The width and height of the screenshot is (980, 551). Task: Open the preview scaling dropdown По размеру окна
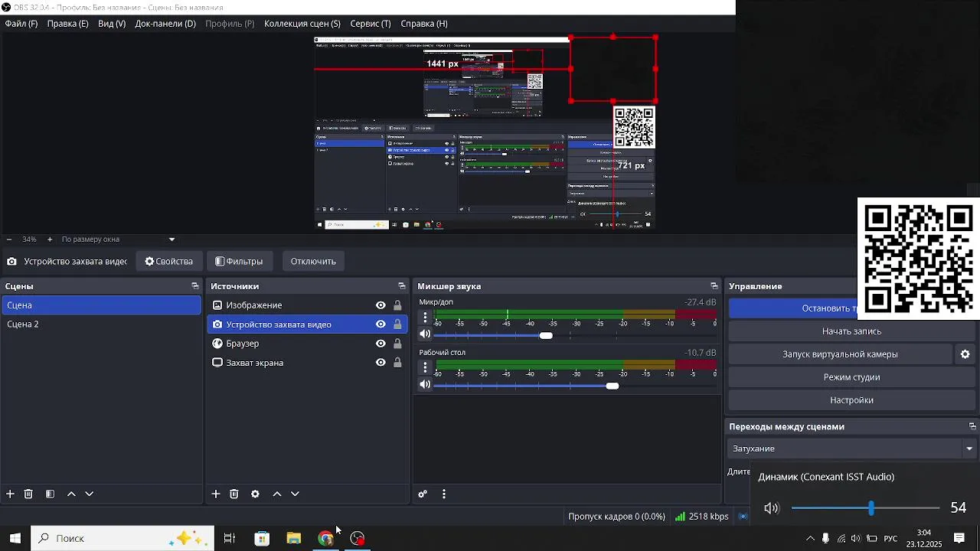coord(118,240)
